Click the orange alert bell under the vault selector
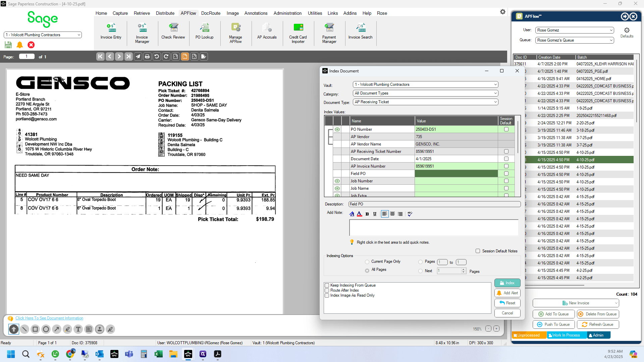 pyautogui.click(x=20, y=45)
